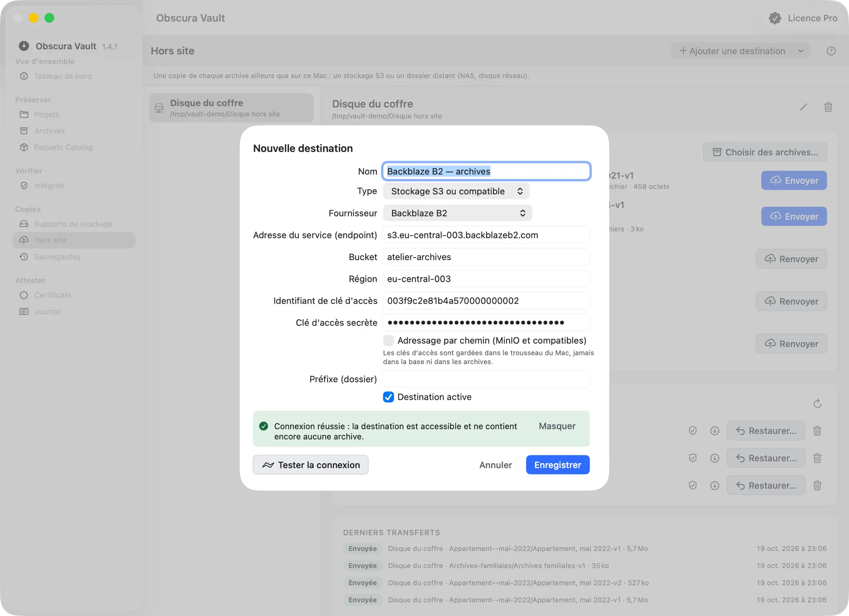Click shield verify icon in second Restaurer row
Image resolution: width=849 pixels, height=616 pixels.
click(x=692, y=458)
